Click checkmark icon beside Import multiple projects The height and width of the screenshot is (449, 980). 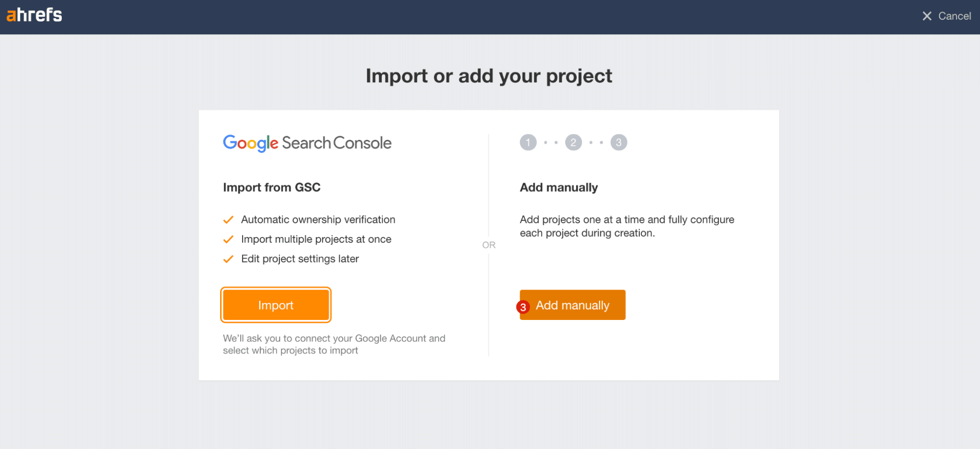click(228, 239)
